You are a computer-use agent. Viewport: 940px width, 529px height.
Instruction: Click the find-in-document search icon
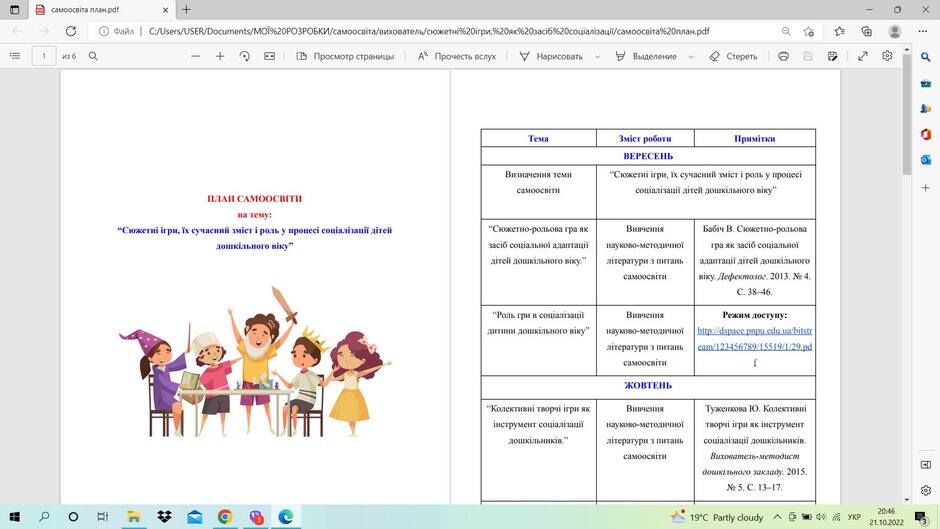click(x=93, y=56)
